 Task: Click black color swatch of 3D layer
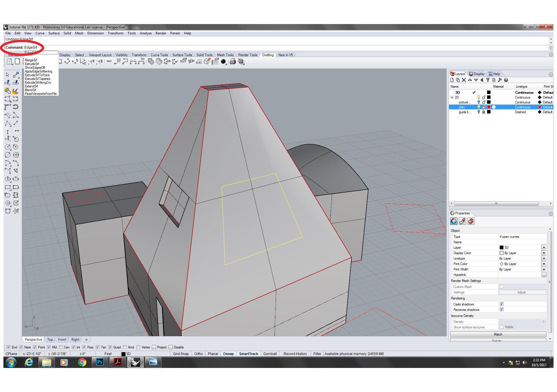(x=489, y=93)
